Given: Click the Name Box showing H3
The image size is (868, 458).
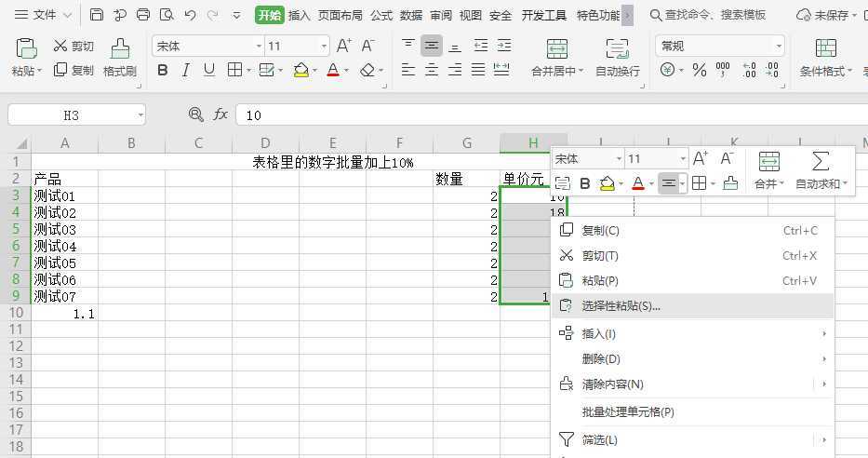Looking at the screenshot, I should pos(76,115).
